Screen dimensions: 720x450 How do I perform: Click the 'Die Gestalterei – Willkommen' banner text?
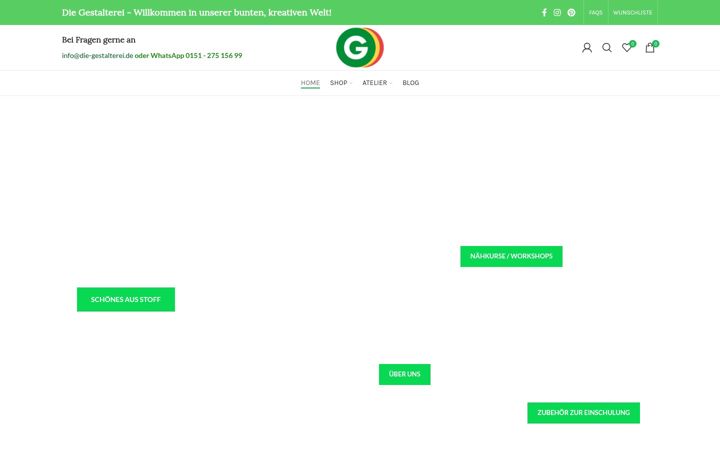pos(197,12)
